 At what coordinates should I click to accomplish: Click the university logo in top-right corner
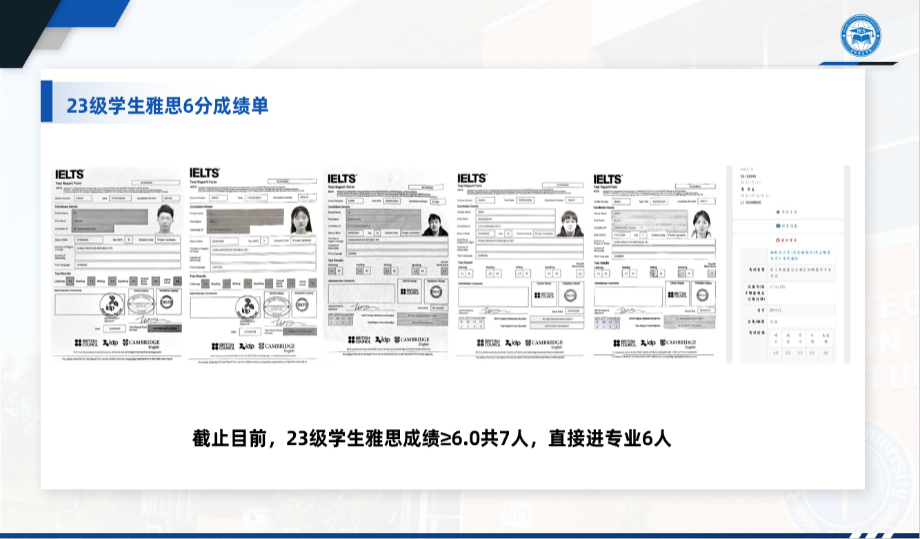[x=860, y=35]
